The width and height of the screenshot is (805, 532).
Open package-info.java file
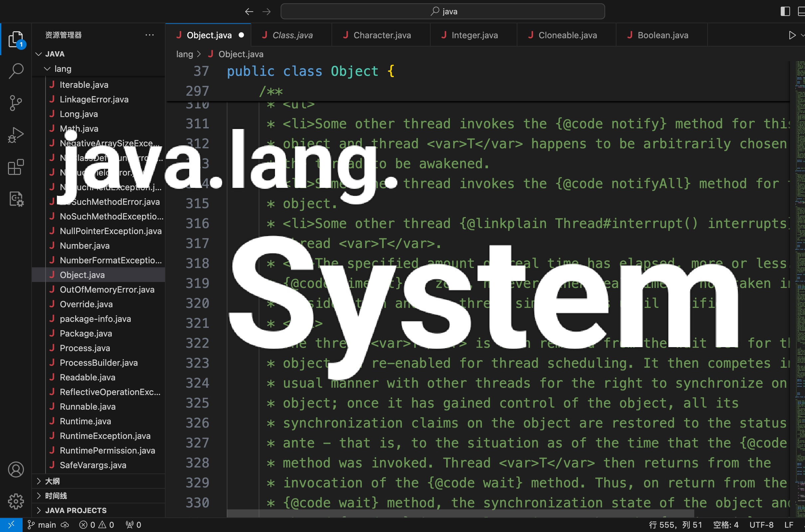point(98,319)
